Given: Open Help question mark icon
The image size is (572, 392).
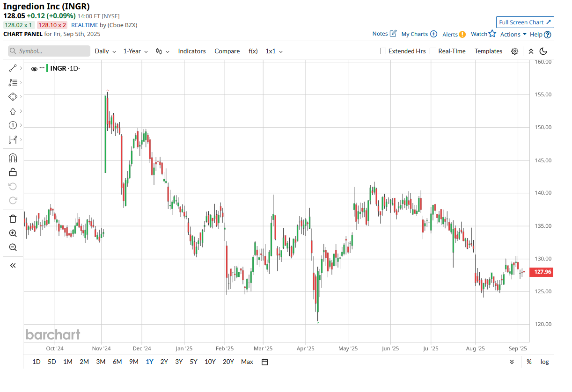Looking at the screenshot, I should tap(548, 34).
